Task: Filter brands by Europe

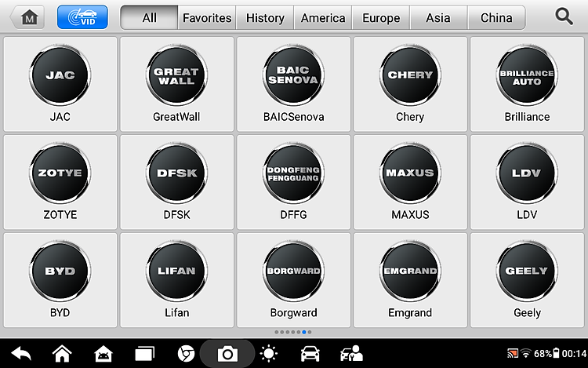Action: pos(381,17)
